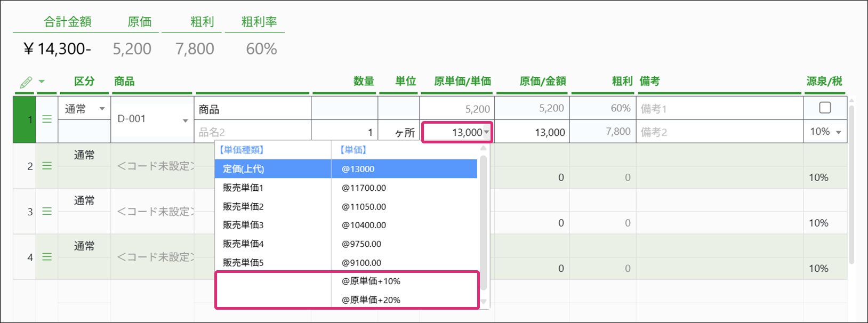The height and width of the screenshot is (323, 868).
Task: Open the 13,000 unit price dropdown arrow
Action: tap(486, 132)
